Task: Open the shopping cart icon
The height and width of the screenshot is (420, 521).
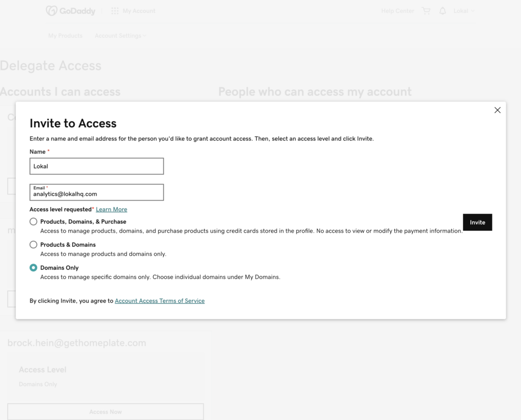Action: 426,11
